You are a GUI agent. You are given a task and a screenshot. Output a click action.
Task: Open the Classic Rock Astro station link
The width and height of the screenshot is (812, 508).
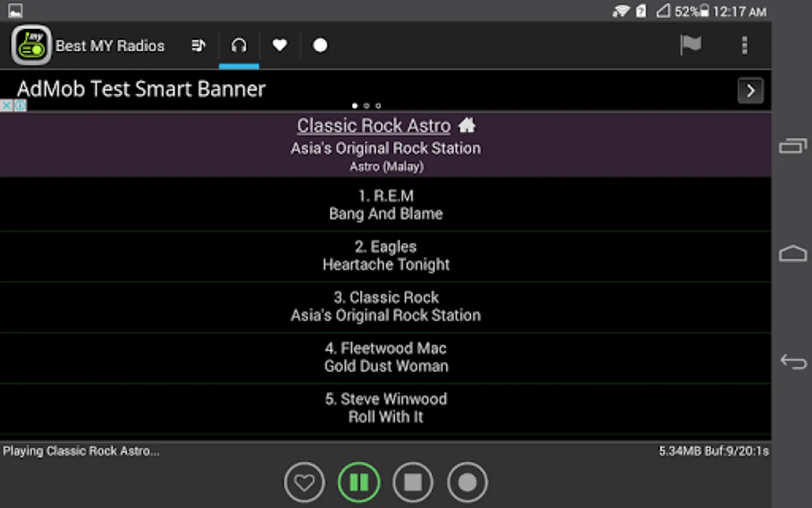(374, 125)
